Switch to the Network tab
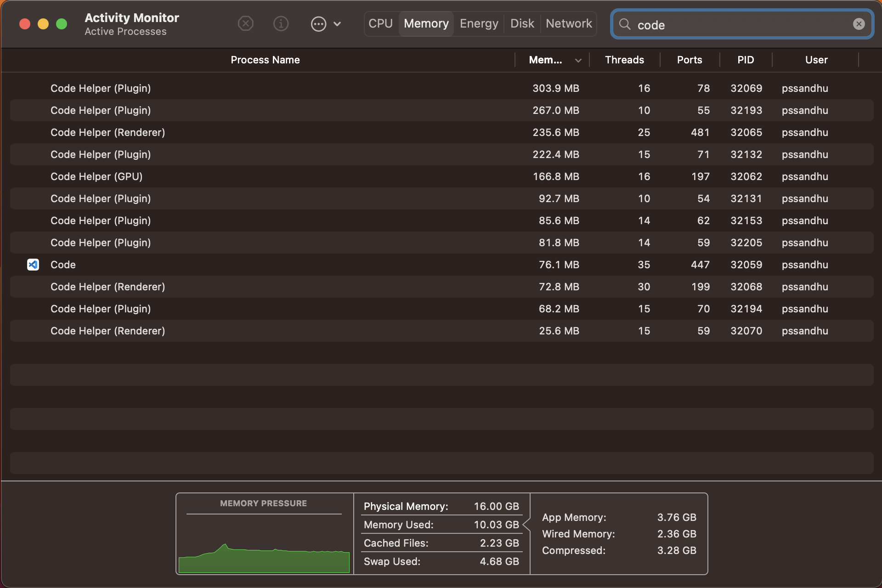This screenshot has width=882, height=588. (569, 23)
